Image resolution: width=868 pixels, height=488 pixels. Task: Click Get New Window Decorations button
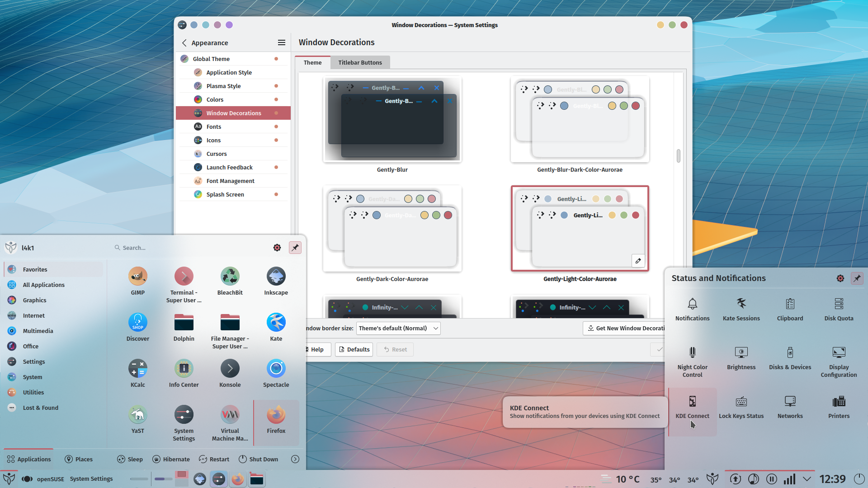(x=624, y=328)
